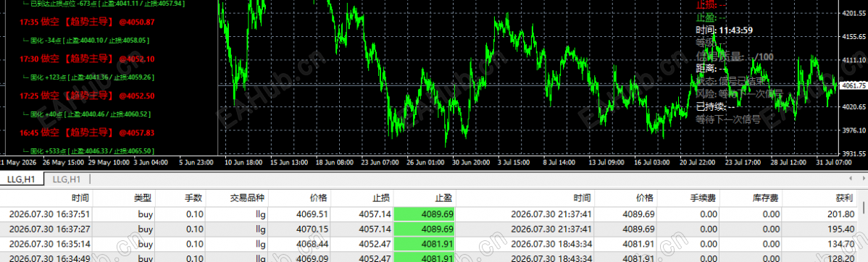Click the 17:30 做空 signal at @4052.10

tap(87, 59)
